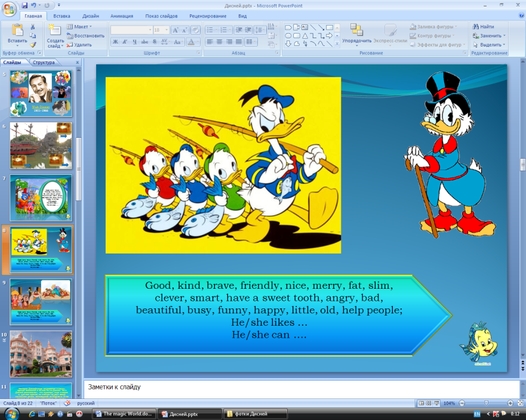Go to the Показ слайдов tab
The height and width of the screenshot is (420, 526).
point(161,16)
